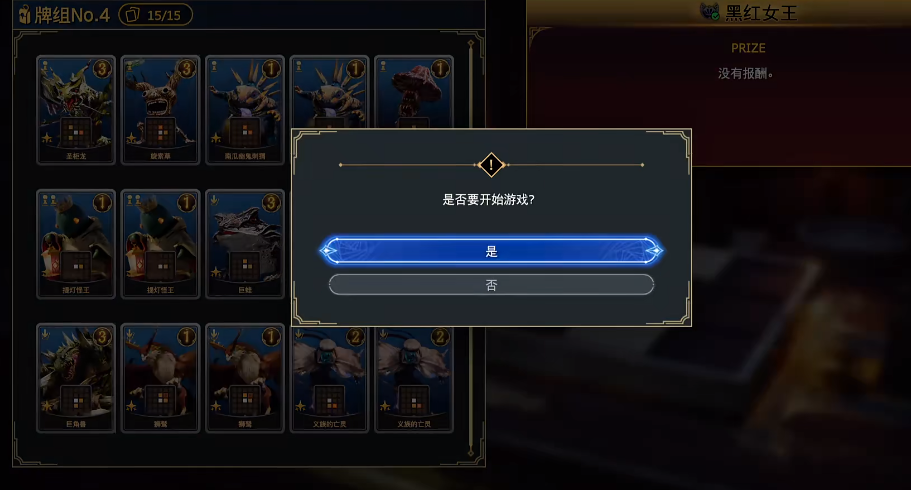Click the rank 3 coin on 巨蛙 card

tap(271, 203)
